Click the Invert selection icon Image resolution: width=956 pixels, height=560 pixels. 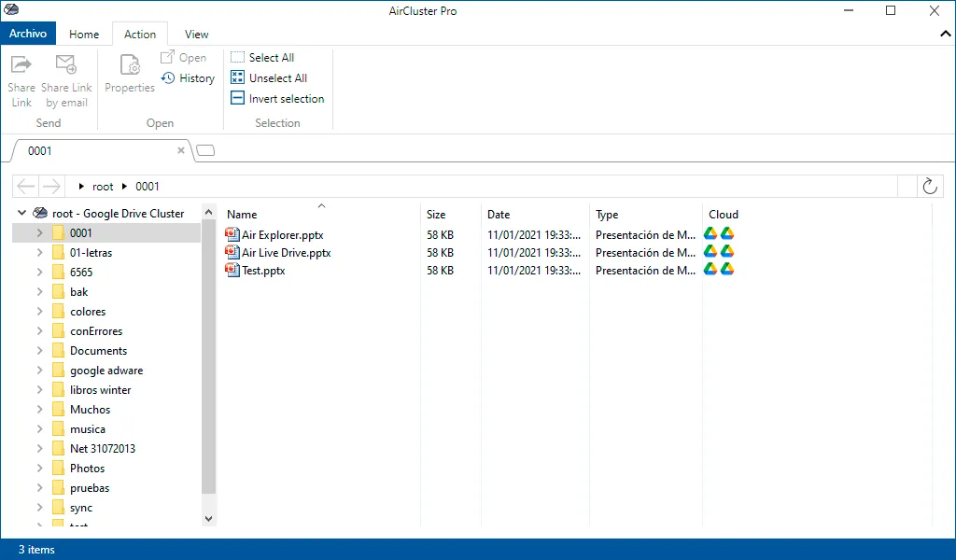coord(237,98)
